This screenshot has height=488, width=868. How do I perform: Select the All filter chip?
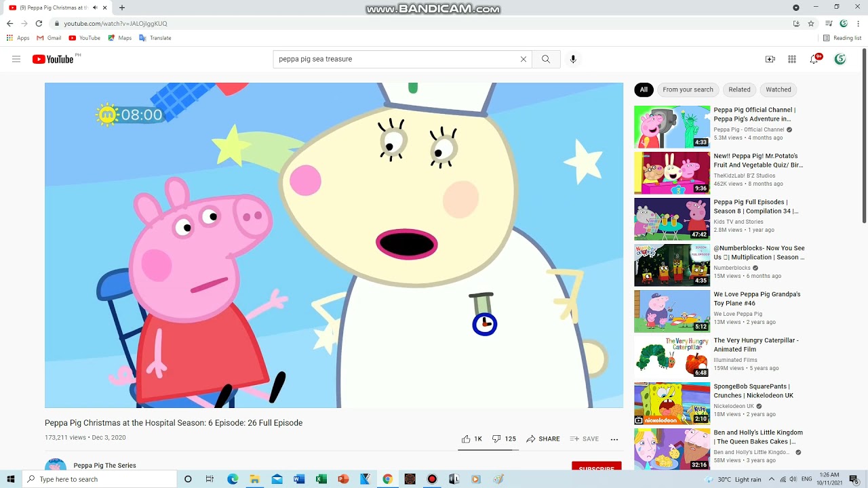point(644,89)
